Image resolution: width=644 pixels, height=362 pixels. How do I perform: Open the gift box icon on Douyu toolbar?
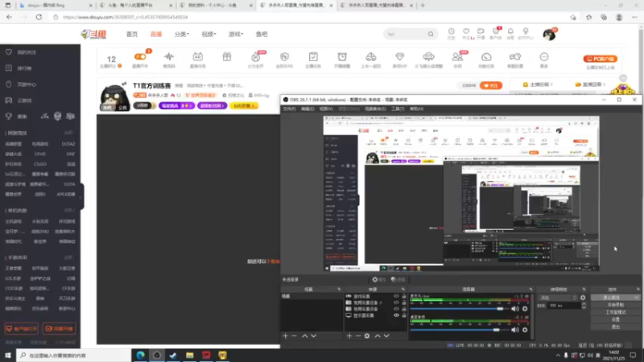pyautogui.click(x=227, y=57)
